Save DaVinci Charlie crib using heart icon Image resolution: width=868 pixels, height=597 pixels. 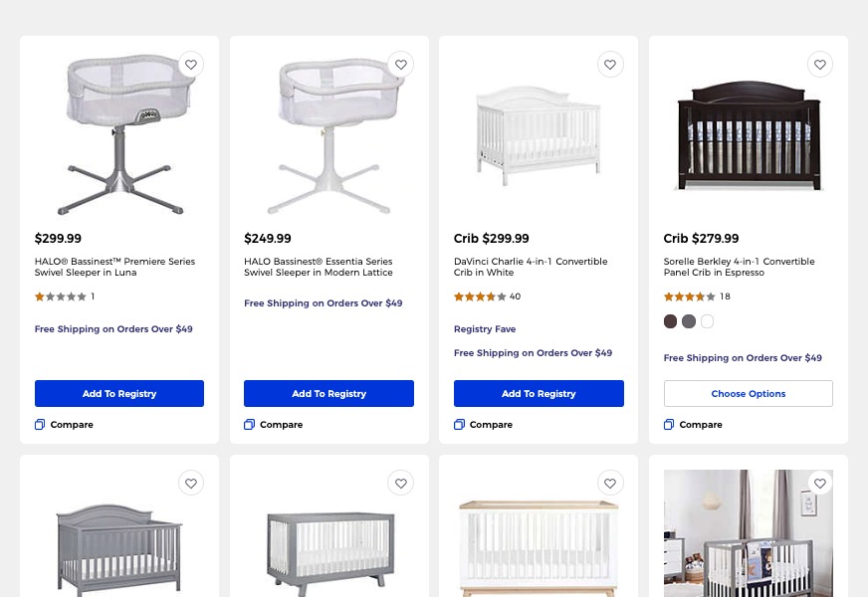pyautogui.click(x=610, y=65)
